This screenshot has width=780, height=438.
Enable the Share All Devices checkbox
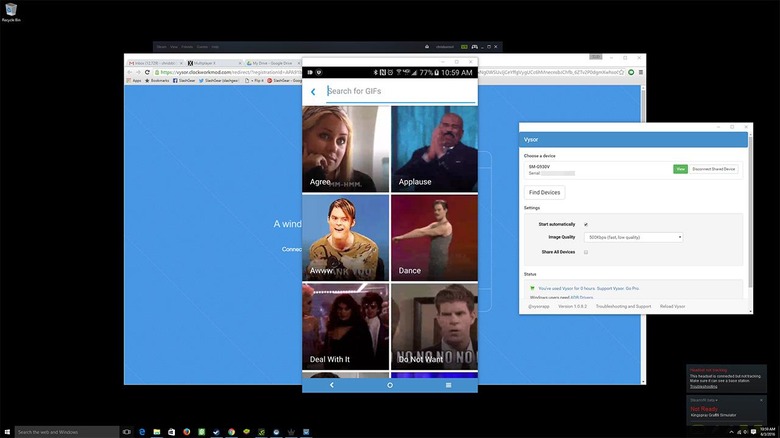pos(586,252)
